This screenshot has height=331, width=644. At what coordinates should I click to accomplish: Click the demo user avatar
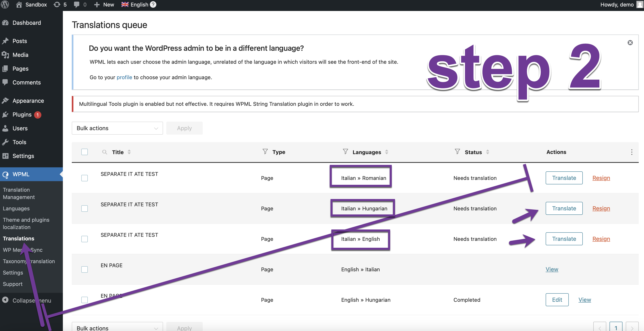(x=640, y=4)
